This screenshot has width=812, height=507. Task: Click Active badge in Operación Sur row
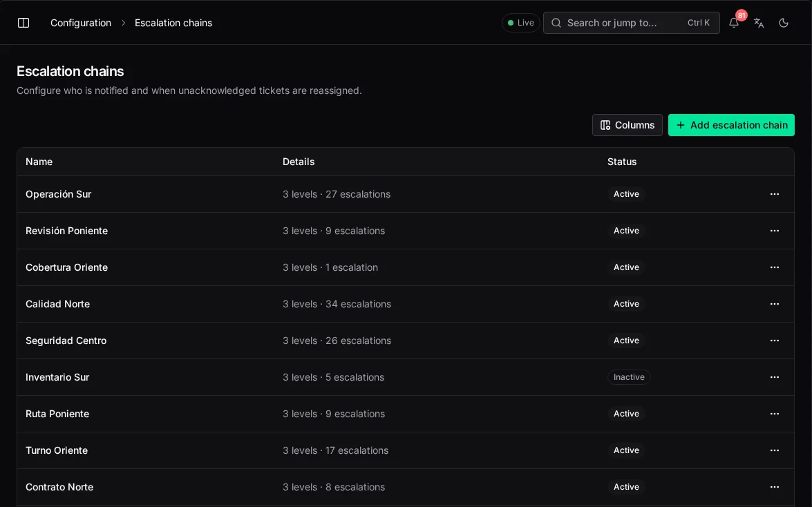tap(626, 194)
